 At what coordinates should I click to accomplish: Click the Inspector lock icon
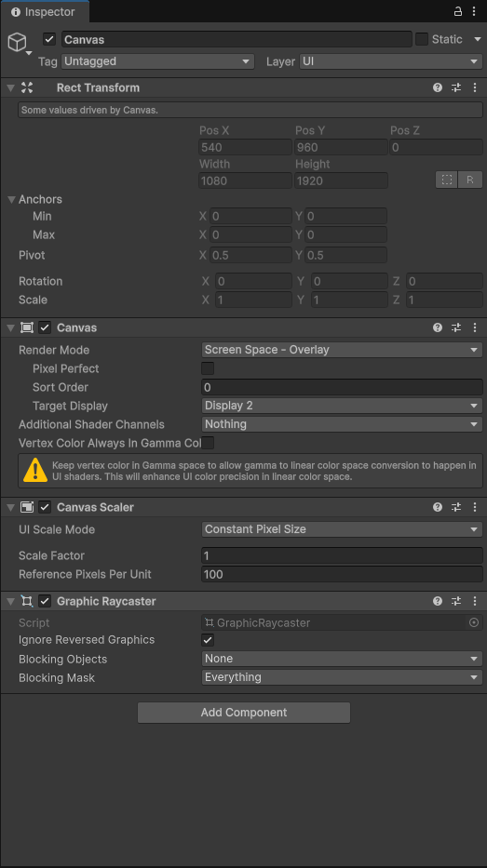pyautogui.click(x=457, y=11)
